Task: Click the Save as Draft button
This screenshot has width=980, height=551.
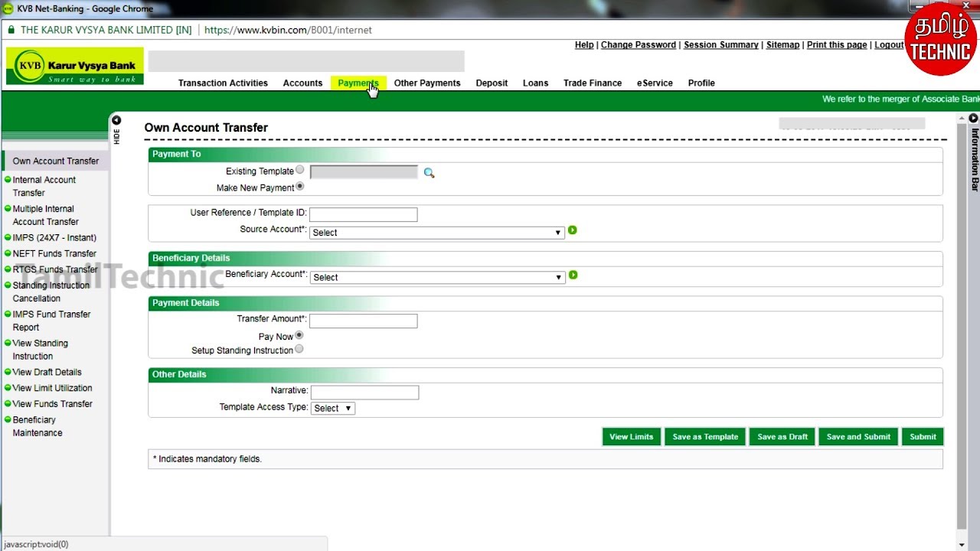Action: [x=782, y=437]
